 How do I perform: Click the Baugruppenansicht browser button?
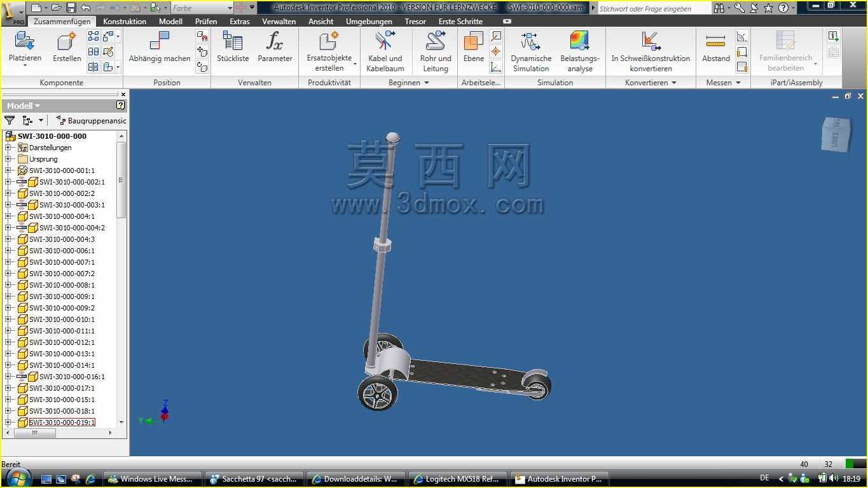pyautogui.click(x=91, y=120)
